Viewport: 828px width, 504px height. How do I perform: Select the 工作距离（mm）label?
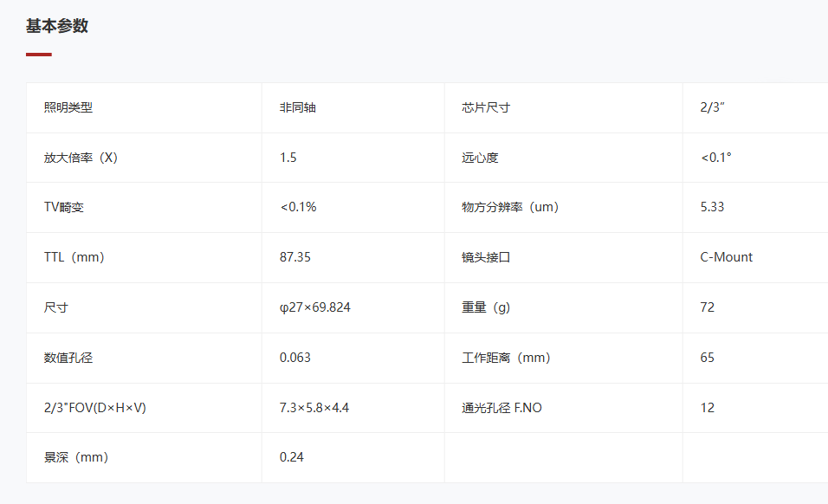pyautogui.click(x=506, y=358)
